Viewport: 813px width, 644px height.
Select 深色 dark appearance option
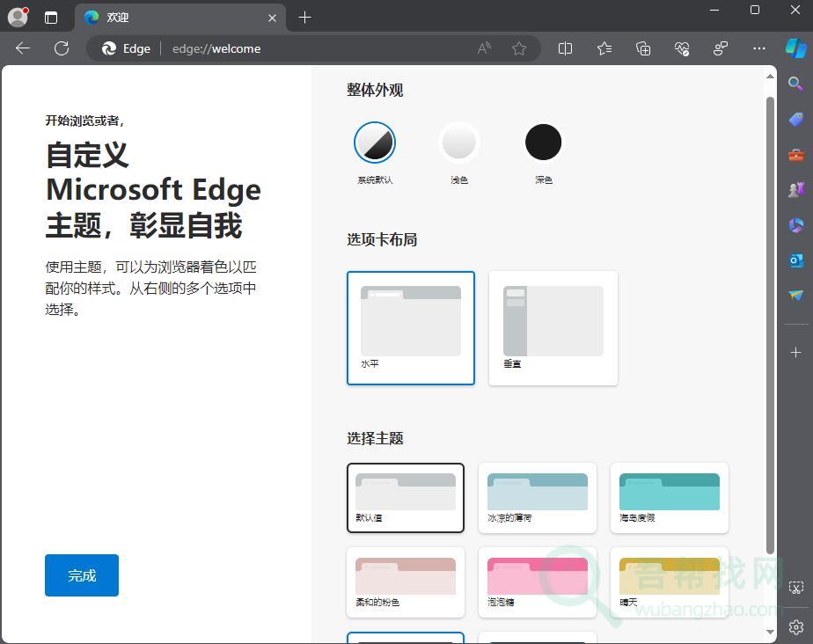point(543,143)
